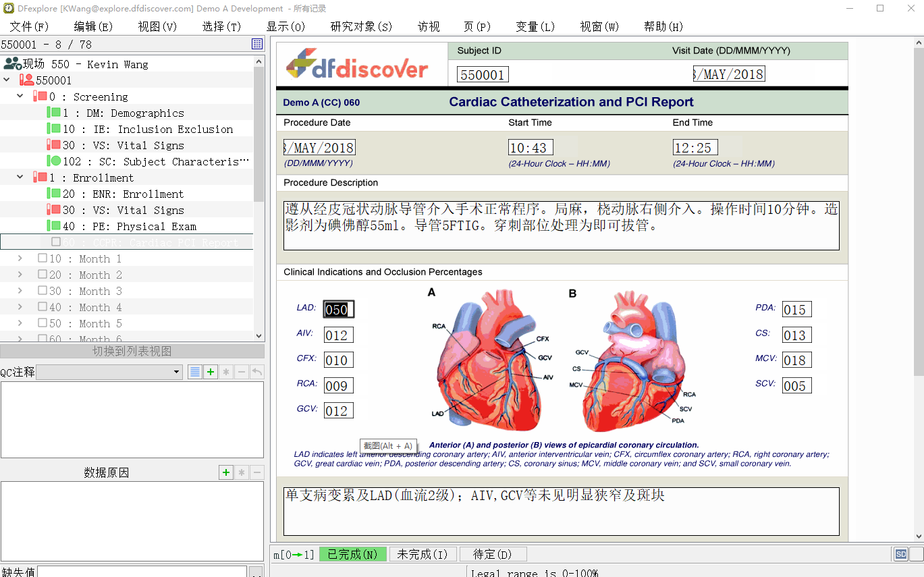Select the 40 : PE: Physical Exam row

127,226
